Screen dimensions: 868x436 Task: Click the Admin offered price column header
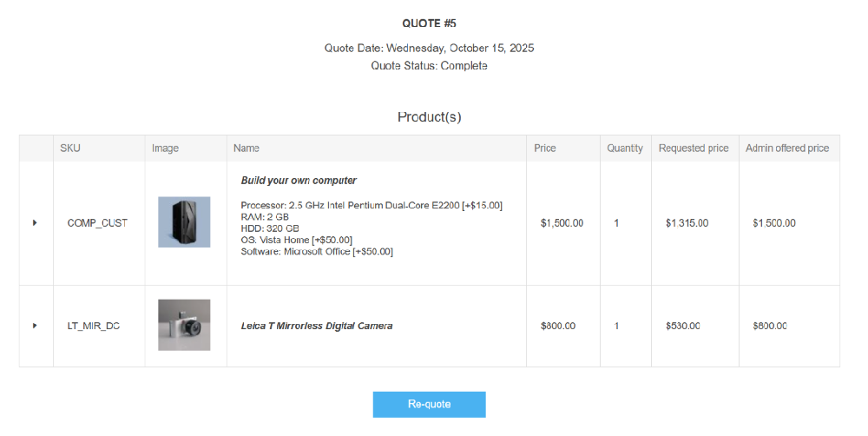pos(787,149)
